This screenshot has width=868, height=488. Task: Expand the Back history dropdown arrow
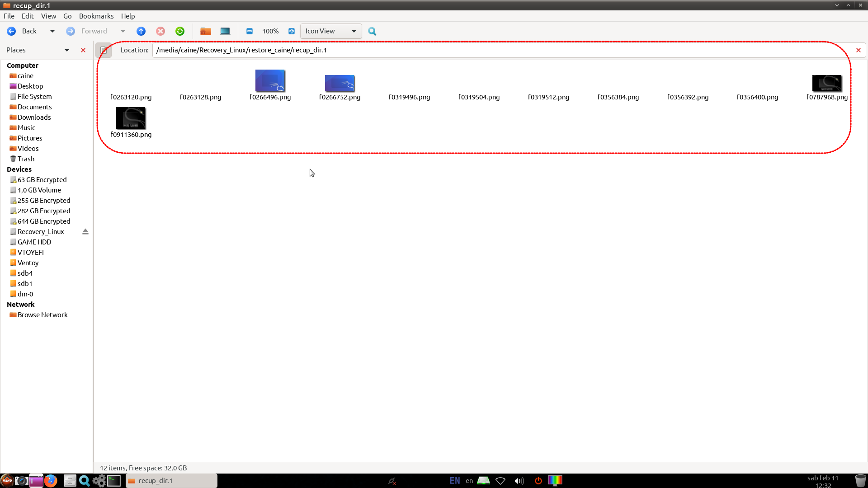[x=52, y=31]
